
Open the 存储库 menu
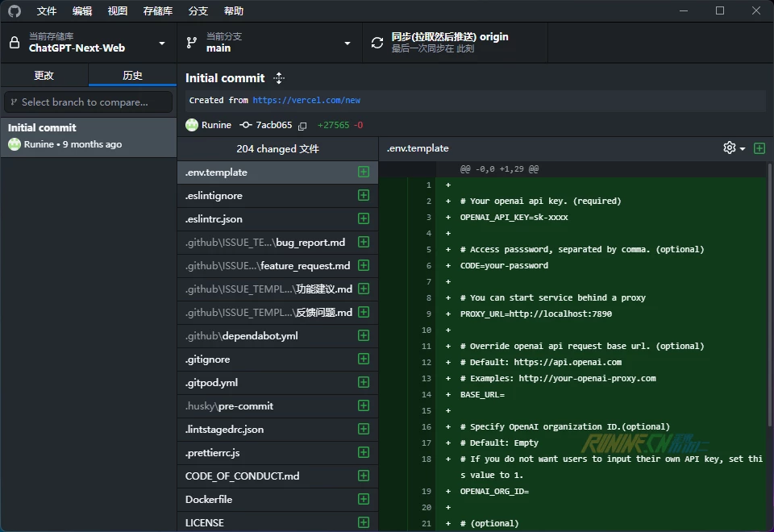tap(158, 11)
